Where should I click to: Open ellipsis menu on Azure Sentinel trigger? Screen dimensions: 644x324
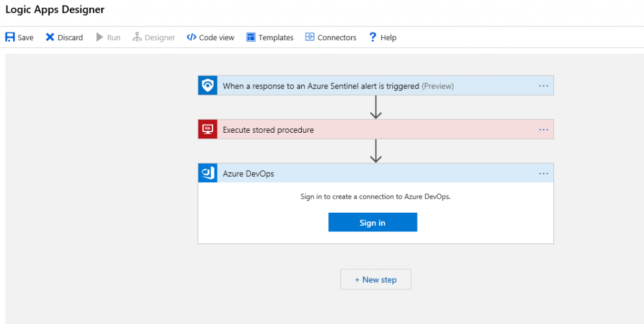543,86
